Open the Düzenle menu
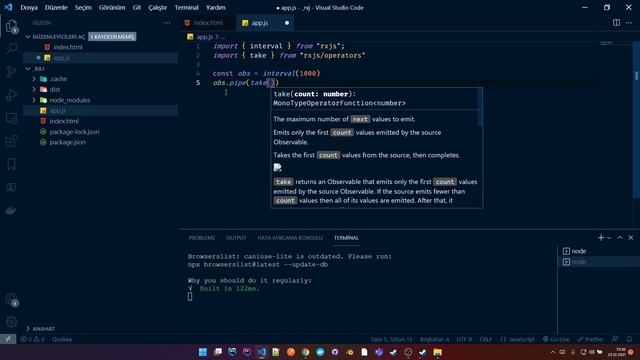This screenshot has width=640, height=360. pos(56,7)
